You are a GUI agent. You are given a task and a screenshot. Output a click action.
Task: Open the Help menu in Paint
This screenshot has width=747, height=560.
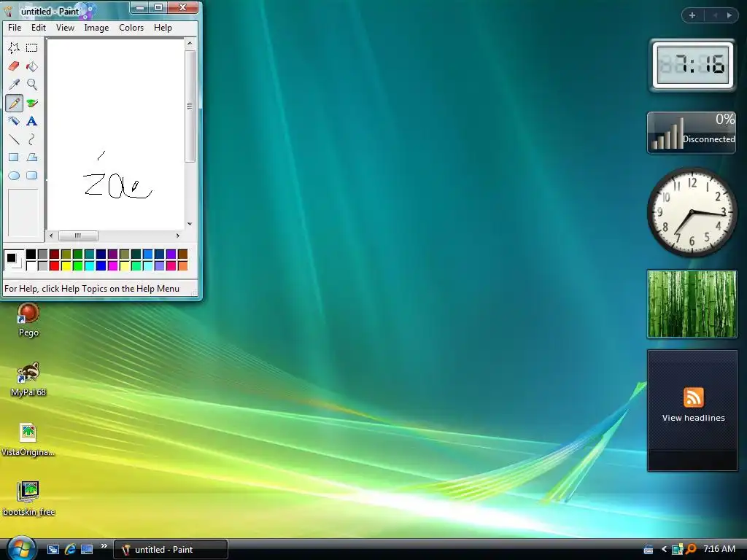click(x=163, y=28)
